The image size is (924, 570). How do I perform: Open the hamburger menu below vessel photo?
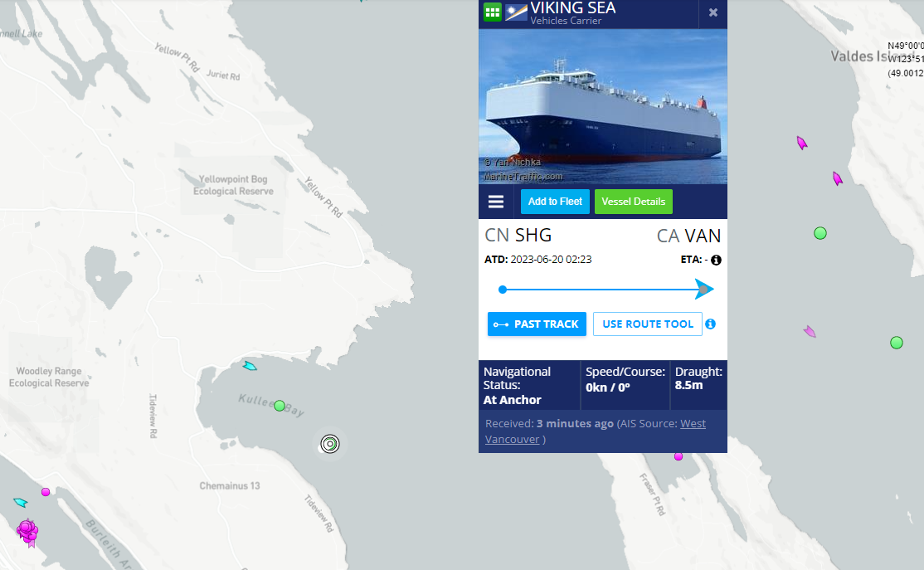point(496,202)
